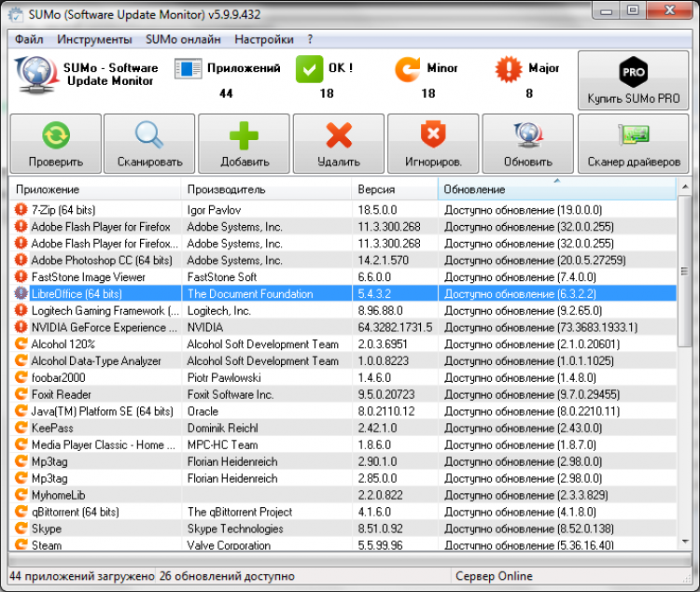Click The qBittorrent Project publisher cell
The image size is (700, 592).
point(240,512)
